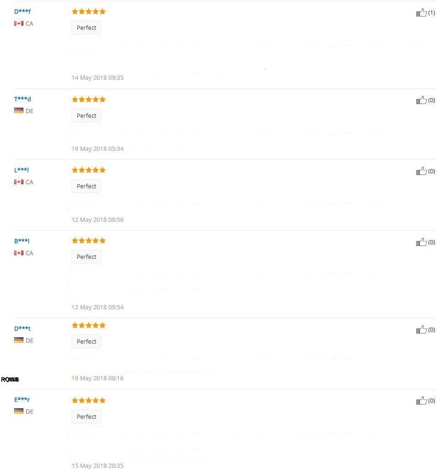448x476 pixels.
Task: Click the Perfect tag on L***l's review
Action: (x=86, y=186)
